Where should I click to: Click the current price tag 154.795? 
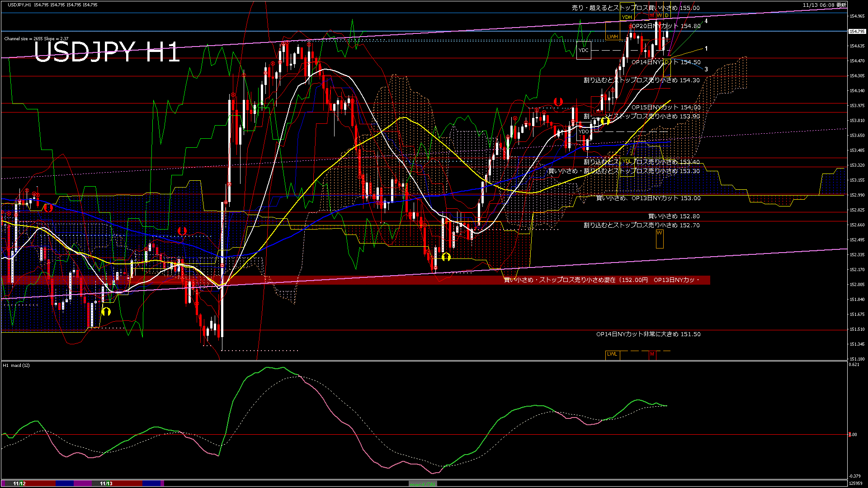[857, 32]
